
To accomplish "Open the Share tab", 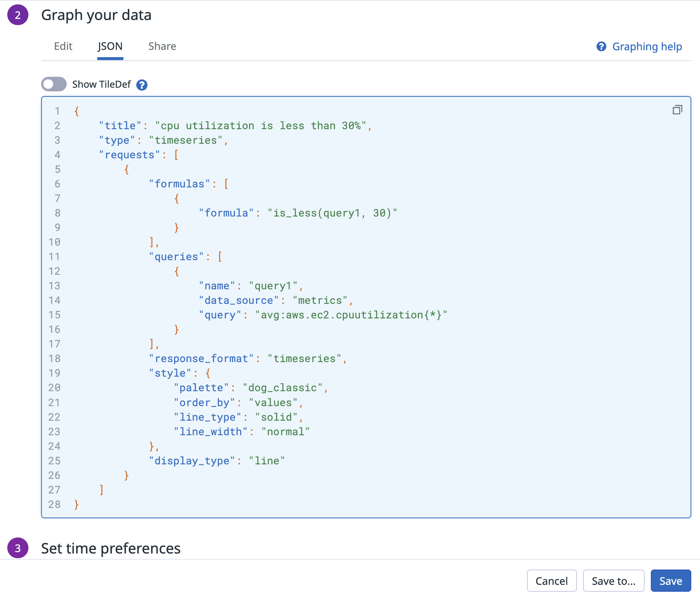I will pos(162,46).
